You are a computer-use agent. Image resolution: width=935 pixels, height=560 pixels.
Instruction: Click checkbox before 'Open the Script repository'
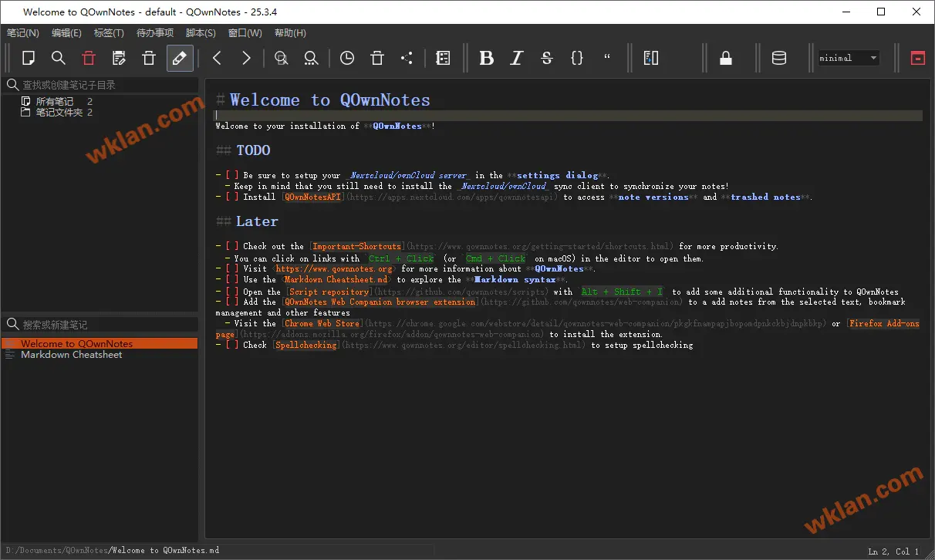point(232,292)
